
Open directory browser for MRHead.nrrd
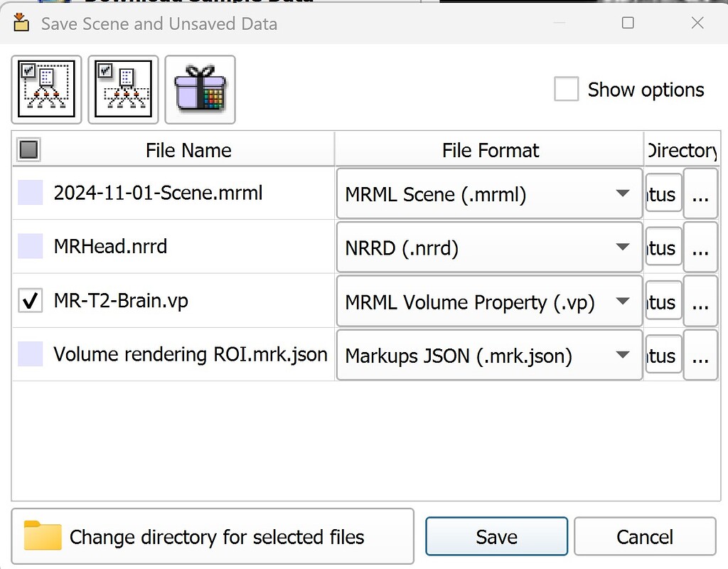(x=700, y=247)
